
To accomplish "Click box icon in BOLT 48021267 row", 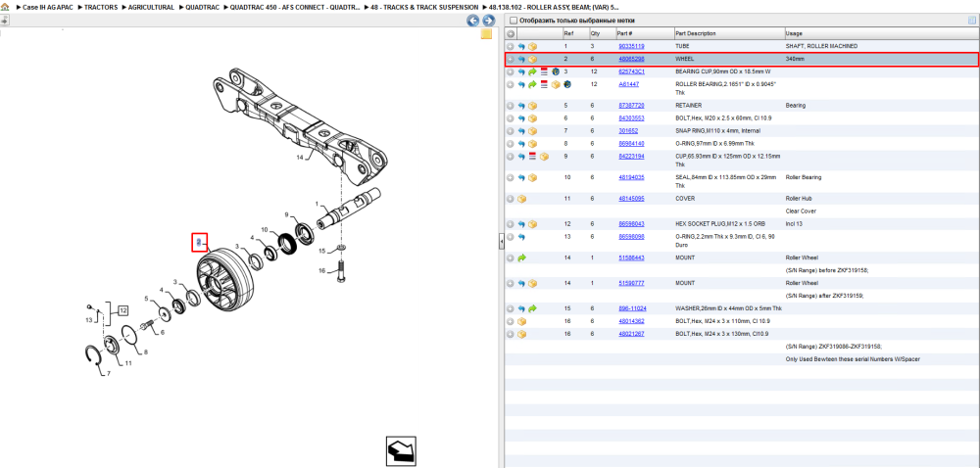I will 521,334.
